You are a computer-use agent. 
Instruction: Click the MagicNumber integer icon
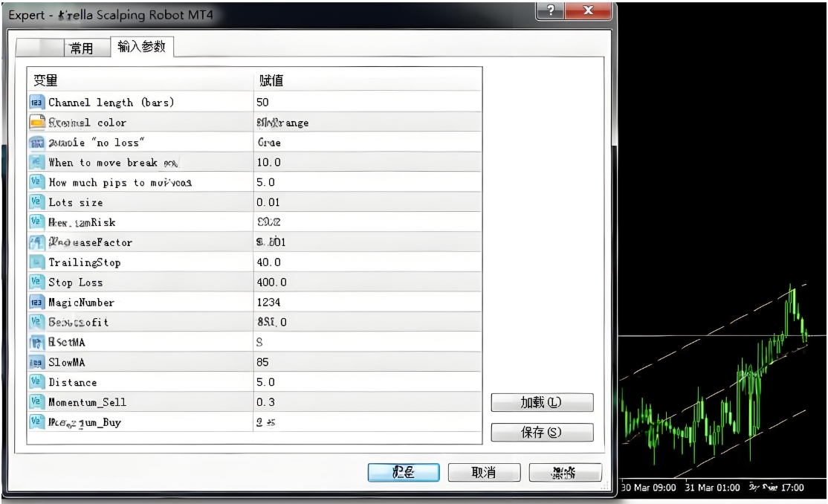click(x=36, y=303)
